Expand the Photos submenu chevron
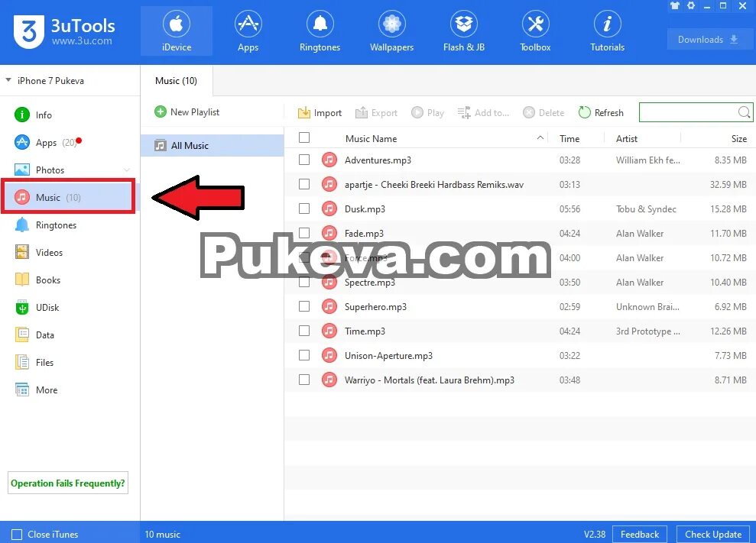This screenshot has width=756, height=543. pos(127,170)
